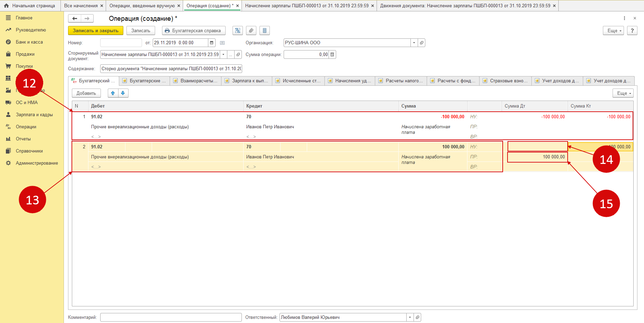The width and height of the screenshot is (644, 323).
Task: Open form options three-dot menu
Action: (624, 18)
